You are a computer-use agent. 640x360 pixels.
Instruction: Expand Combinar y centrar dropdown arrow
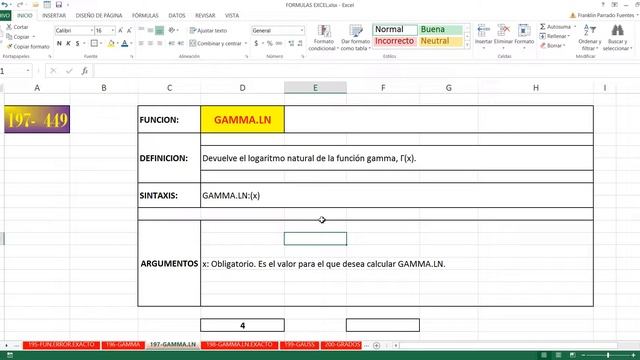click(x=246, y=43)
